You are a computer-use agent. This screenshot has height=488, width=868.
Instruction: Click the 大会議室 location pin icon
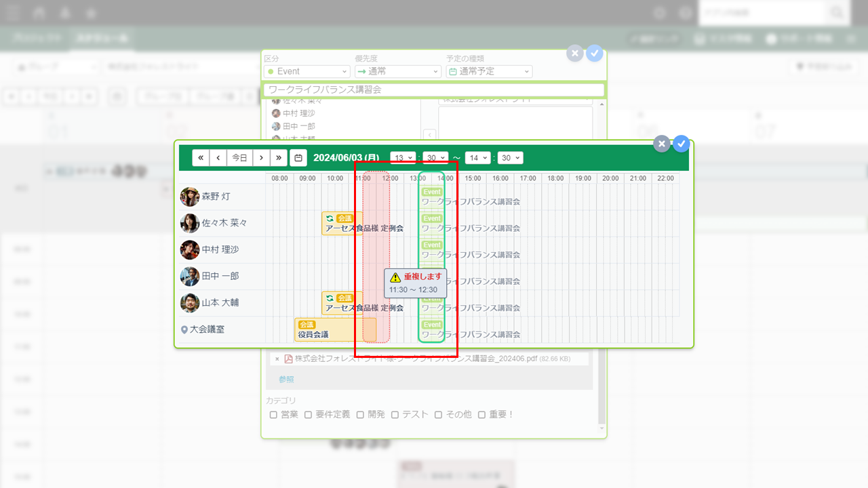(x=184, y=330)
